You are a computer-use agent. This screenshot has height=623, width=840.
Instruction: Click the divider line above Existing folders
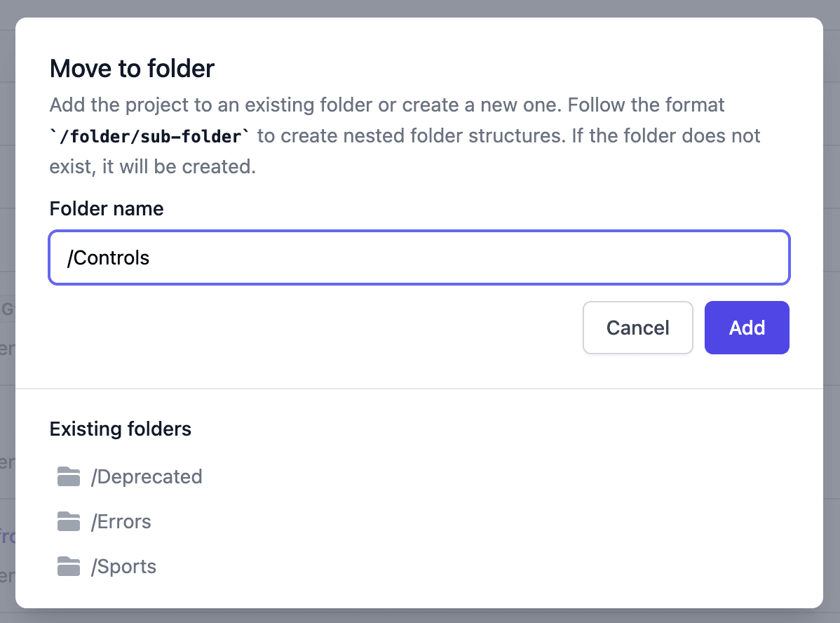tap(420, 387)
